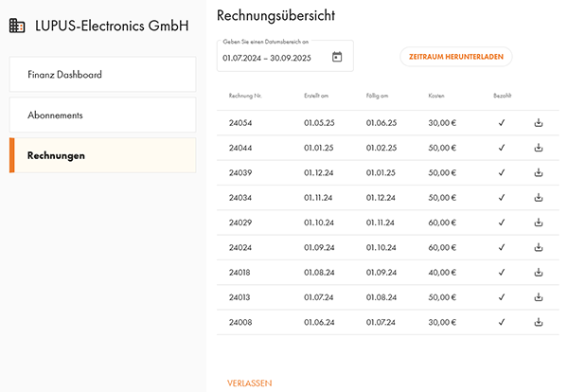Click the Rechnung Nr. column header
568x392 pixels.
(x=245, y=96)
